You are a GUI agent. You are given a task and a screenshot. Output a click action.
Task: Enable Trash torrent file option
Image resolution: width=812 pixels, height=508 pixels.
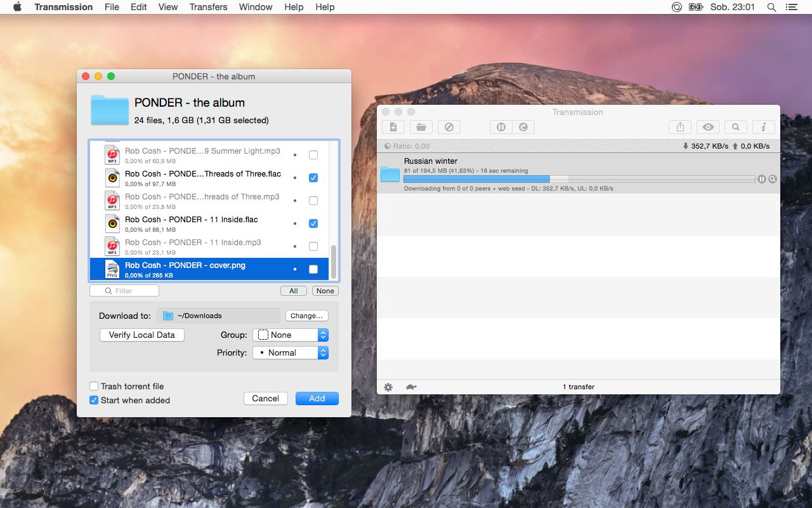pos(94,386)
